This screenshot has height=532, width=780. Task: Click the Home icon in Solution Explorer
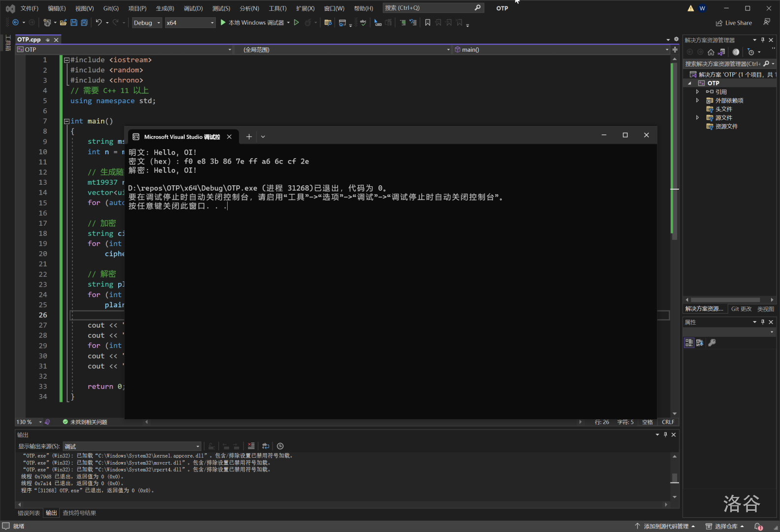711,52
